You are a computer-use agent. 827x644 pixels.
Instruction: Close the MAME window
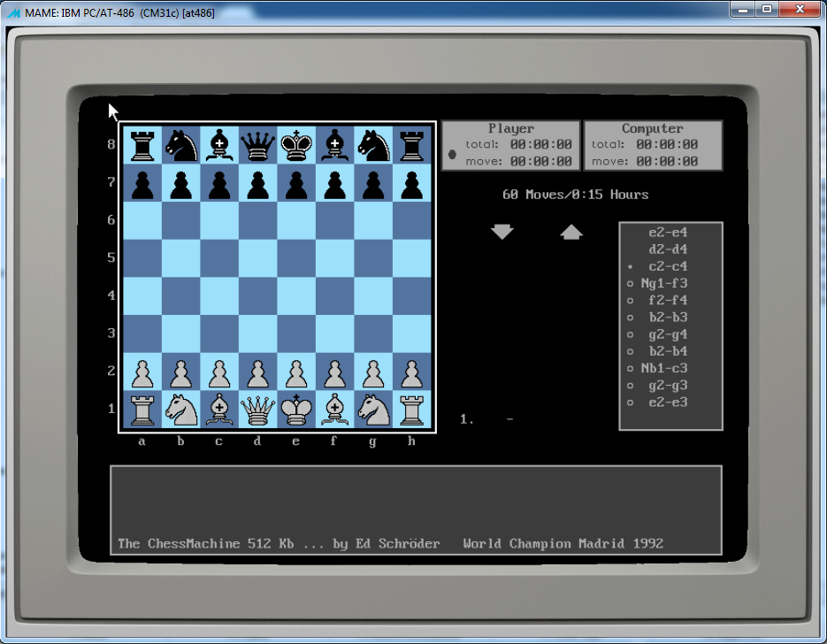tap(800, 9)
